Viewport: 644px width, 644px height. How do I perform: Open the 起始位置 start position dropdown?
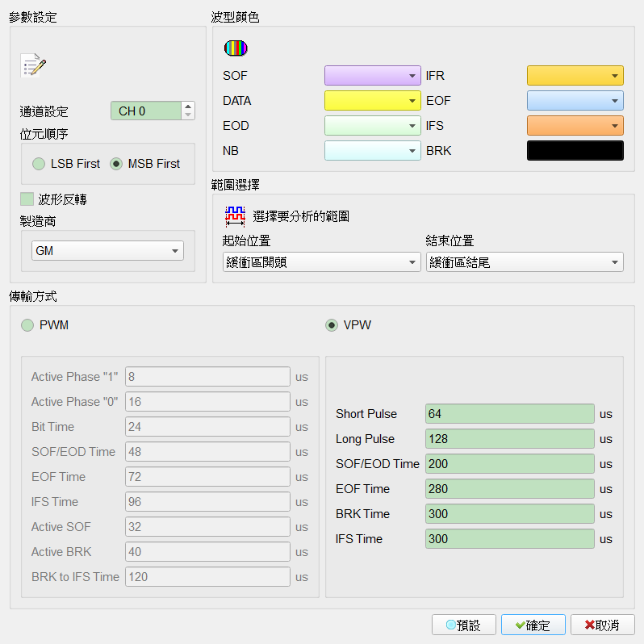(x=321, y=262)
